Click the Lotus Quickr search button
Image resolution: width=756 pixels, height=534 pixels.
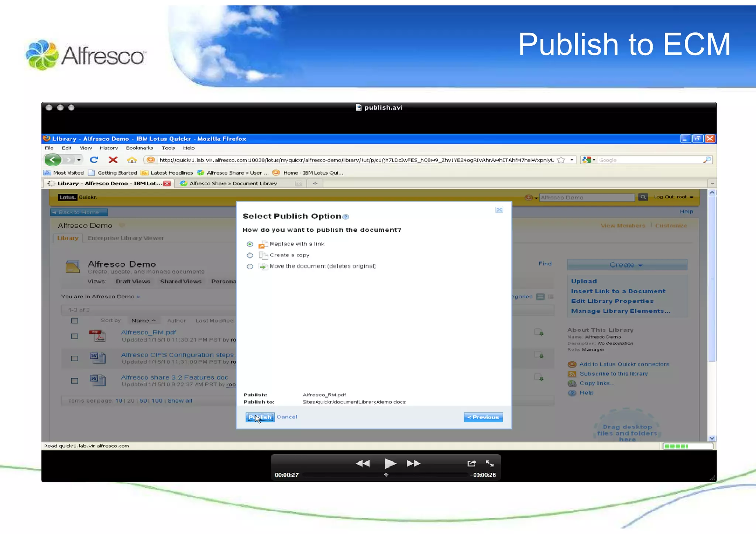tap(643, 197)
